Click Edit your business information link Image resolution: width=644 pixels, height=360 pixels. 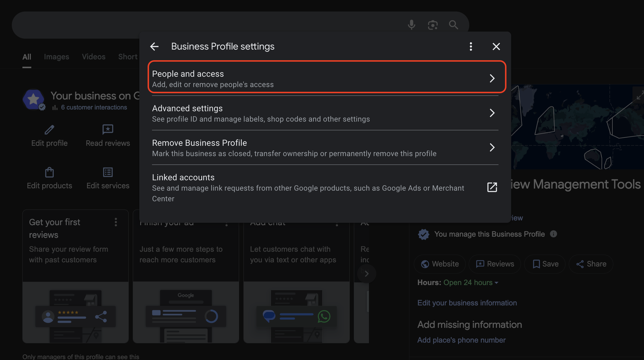coord(467,303)
